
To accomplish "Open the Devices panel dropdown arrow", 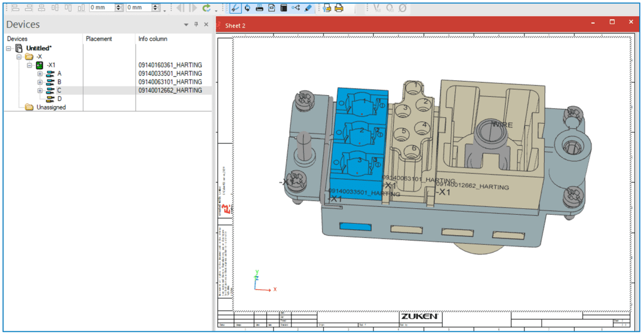I will [x=186, y=24].
